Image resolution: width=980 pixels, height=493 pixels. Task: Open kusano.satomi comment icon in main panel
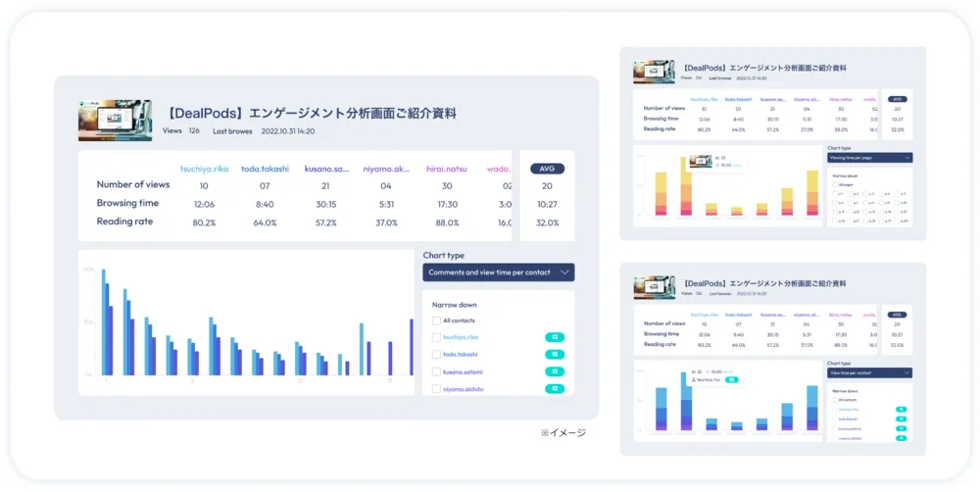[x=555, y=371]
